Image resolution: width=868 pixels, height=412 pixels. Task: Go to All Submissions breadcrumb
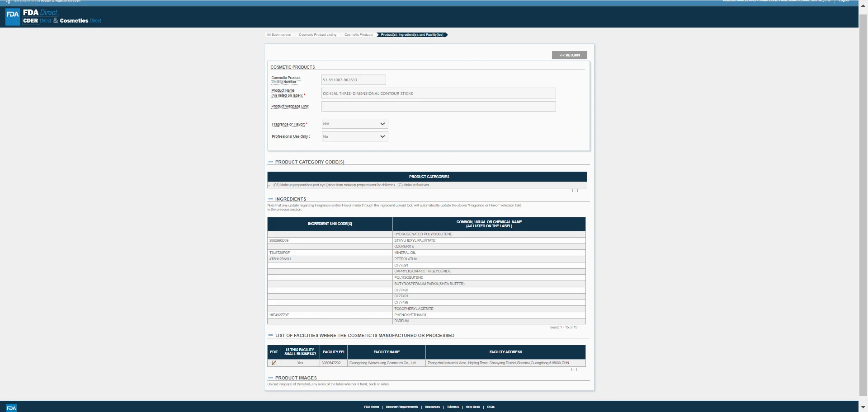click(x=279, y=35)
